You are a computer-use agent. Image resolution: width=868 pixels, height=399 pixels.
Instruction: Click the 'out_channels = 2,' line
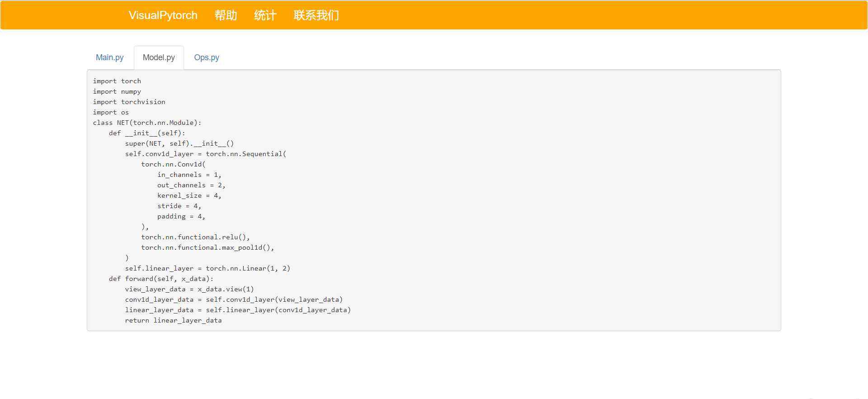[191, 185]
